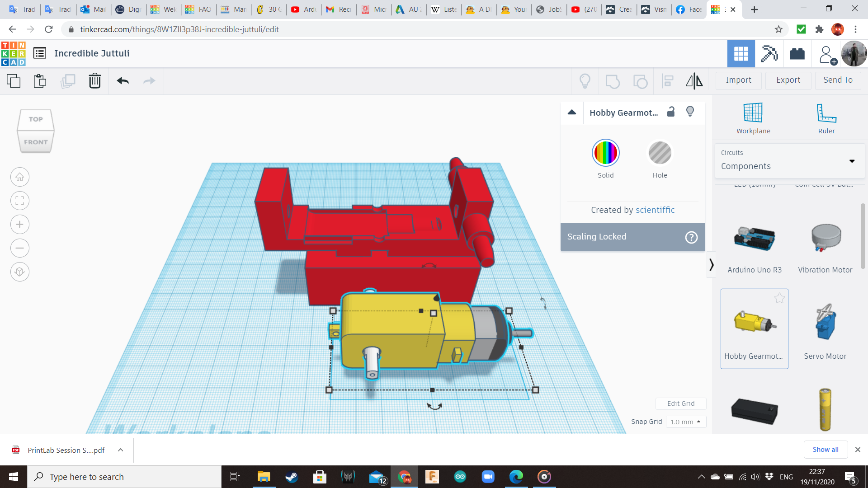Click the scientiffic creator link
868x488 pixels.
pos(655,210)
